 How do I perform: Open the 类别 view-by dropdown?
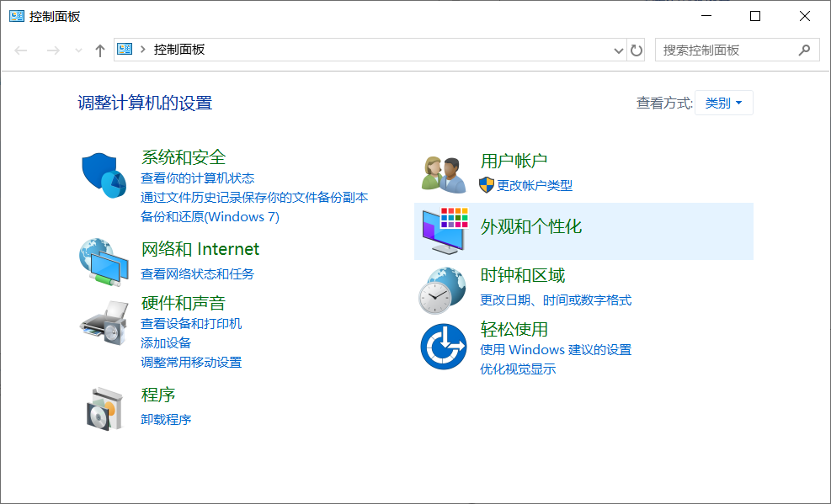pyautogui.click(x=723, y=103)
